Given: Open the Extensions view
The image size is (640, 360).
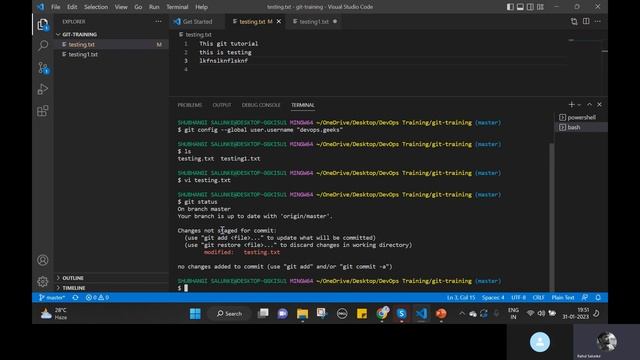Looking at the screenshot, I should pos(42,111).
